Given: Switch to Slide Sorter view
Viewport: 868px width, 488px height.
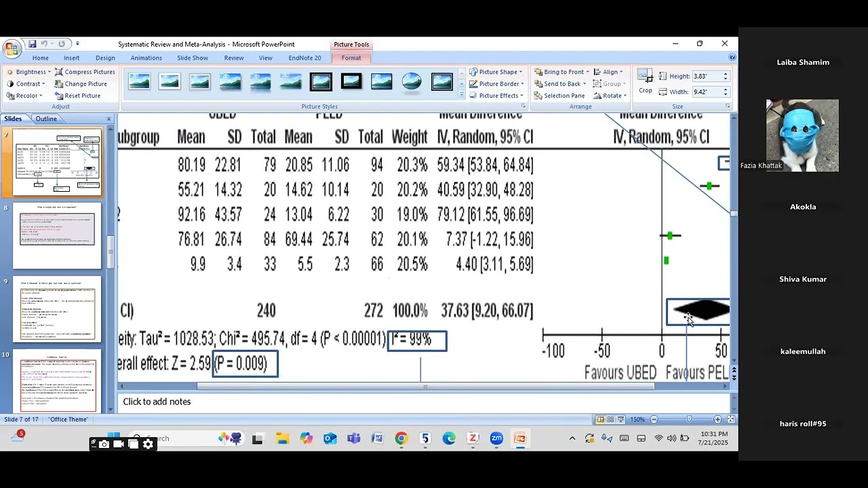Looking at the screenshot, I should tap(610, 420).
